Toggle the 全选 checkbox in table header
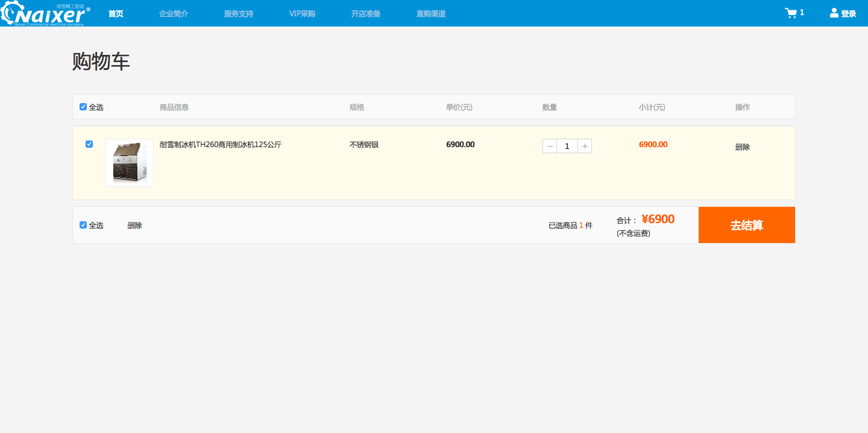 click(83, 107)
